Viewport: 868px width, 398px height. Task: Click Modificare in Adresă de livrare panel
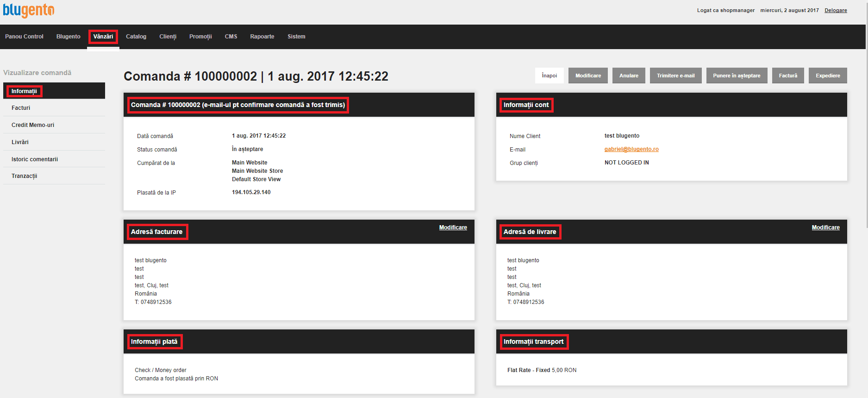[x=826, y=227]
